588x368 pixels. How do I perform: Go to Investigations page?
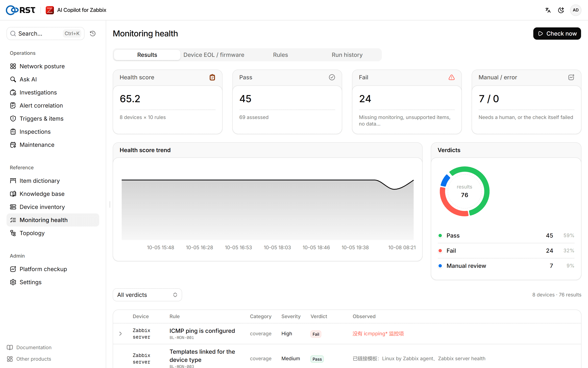53,92
